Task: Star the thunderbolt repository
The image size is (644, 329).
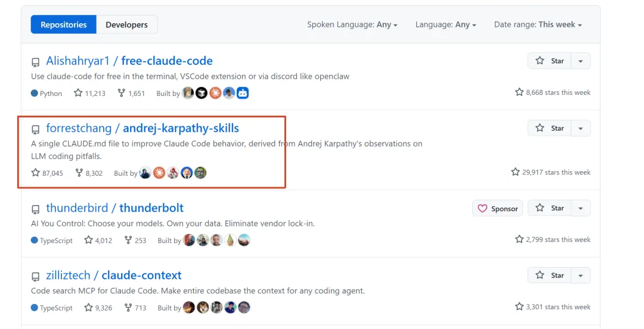Action: [550, 208]
